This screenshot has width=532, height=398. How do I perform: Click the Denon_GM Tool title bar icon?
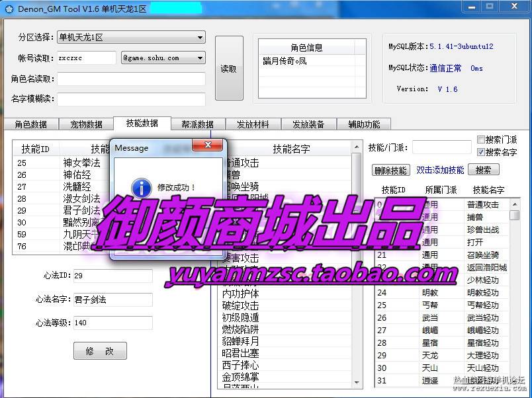click(9, 9)
